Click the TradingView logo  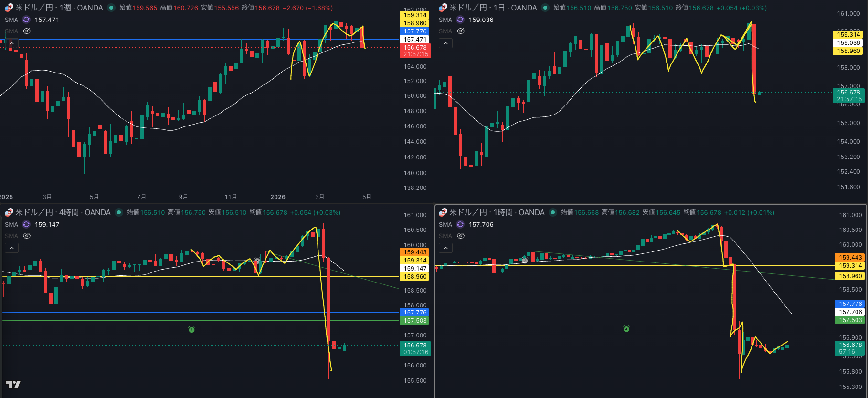coord(13,384)
